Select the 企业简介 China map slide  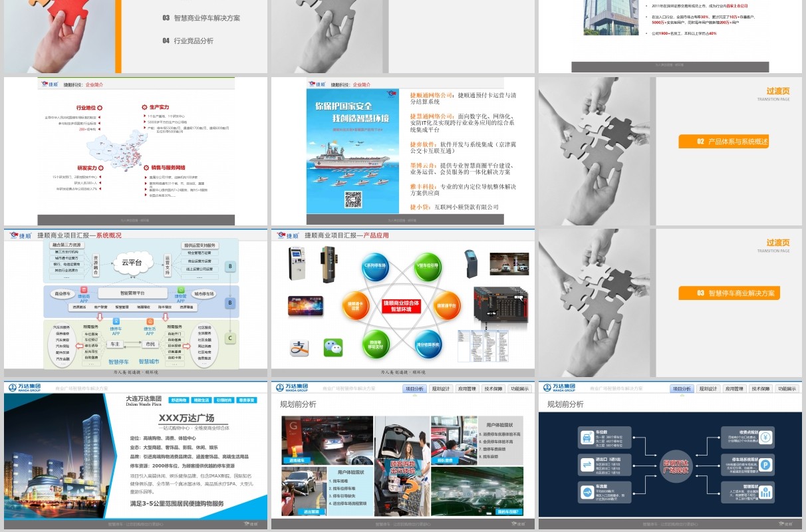pos(136,152)
